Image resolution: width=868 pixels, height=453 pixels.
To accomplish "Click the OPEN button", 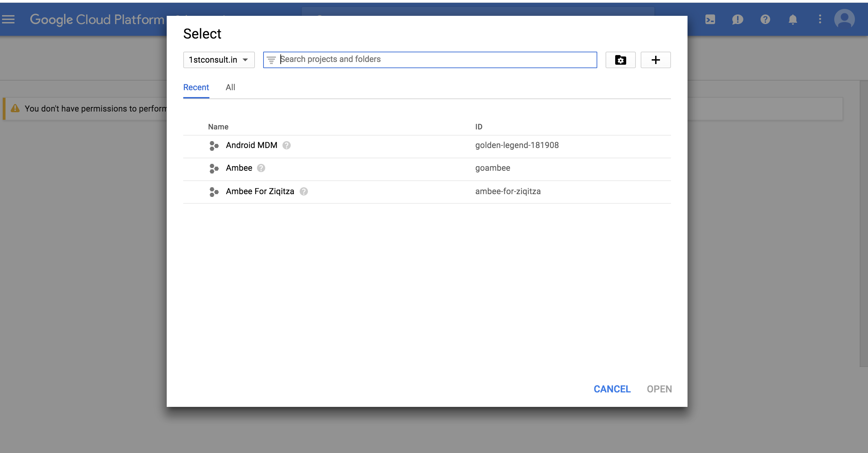I will pyautogui.click(x=659, y=389).
